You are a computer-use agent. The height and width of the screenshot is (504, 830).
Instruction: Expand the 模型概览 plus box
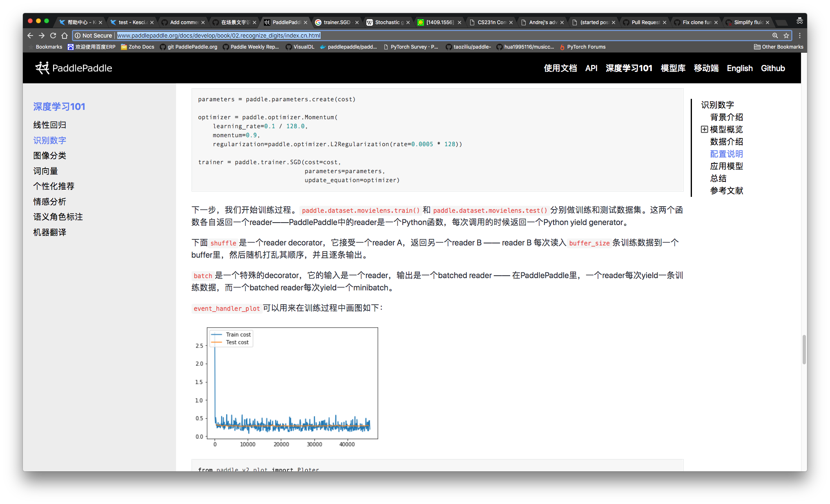pos(704,129)
